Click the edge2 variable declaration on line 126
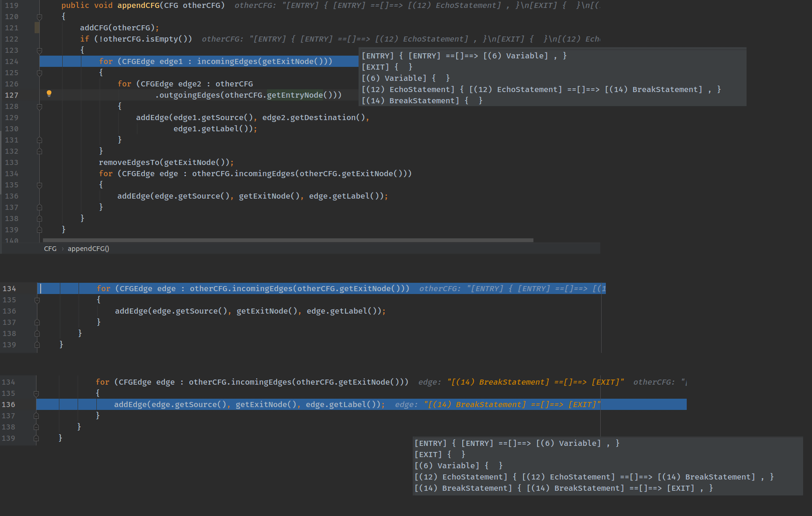 (190, 84)
